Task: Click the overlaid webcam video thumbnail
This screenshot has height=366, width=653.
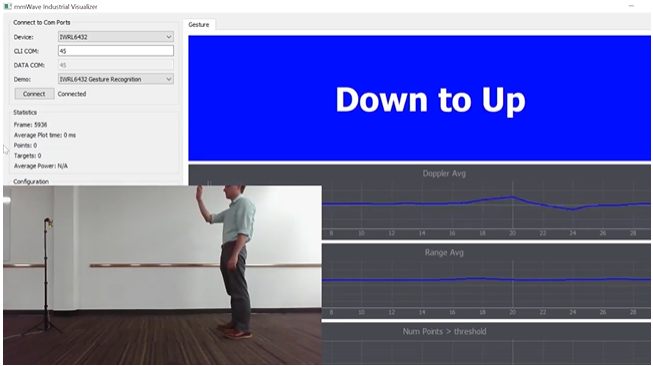Action: tap(162, 275)
